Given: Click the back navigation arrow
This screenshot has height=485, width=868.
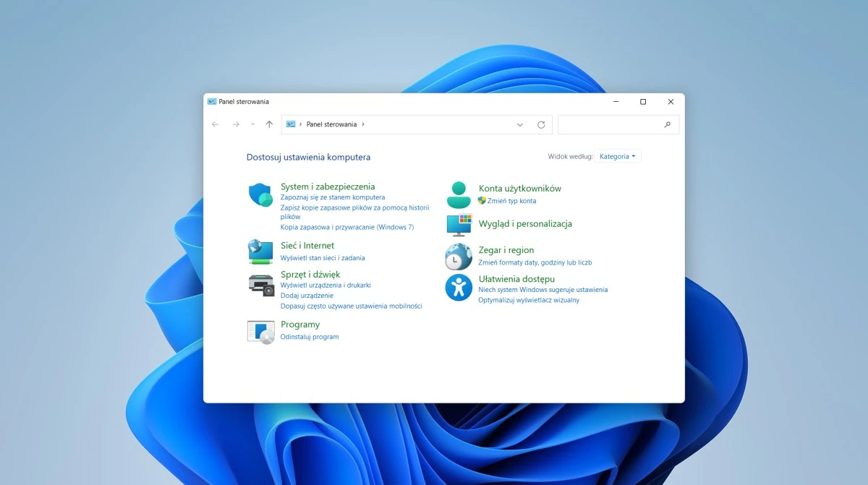Looking at the screenshot, I should coord(215,124).
